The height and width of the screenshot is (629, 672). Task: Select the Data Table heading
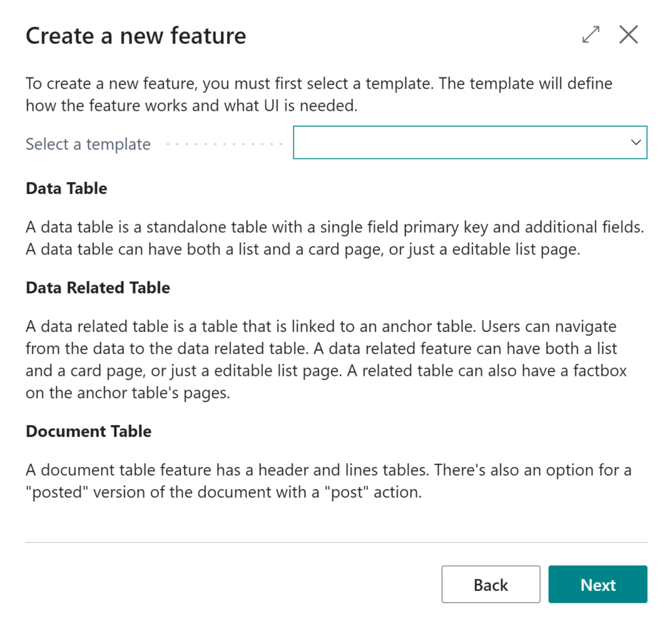pos(66,188)
